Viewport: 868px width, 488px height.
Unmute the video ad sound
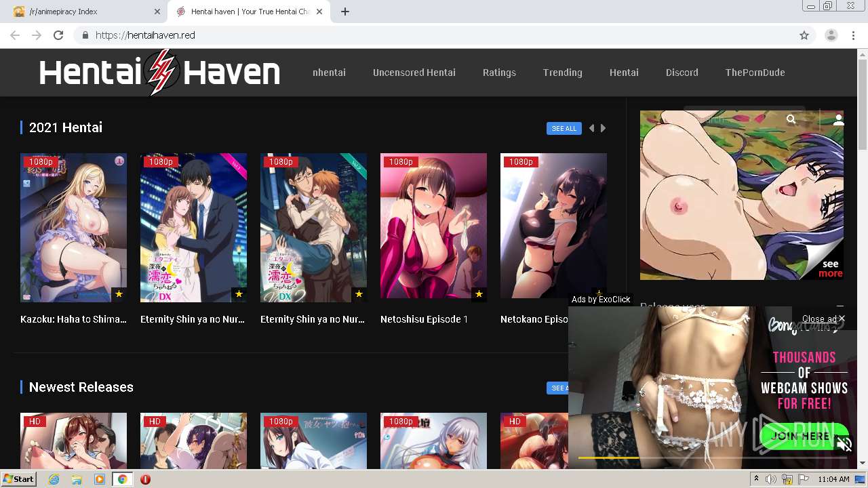(x=844, y=445)
